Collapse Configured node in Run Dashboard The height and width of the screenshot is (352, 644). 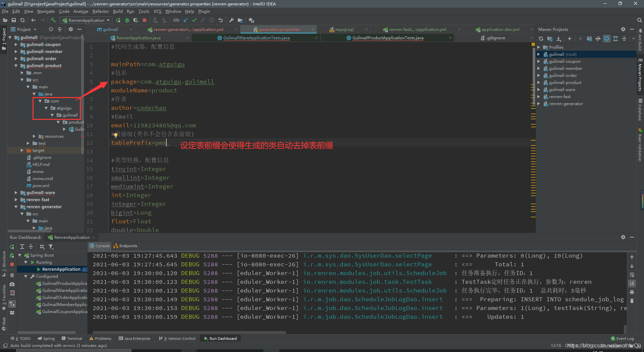click(26, 276)
